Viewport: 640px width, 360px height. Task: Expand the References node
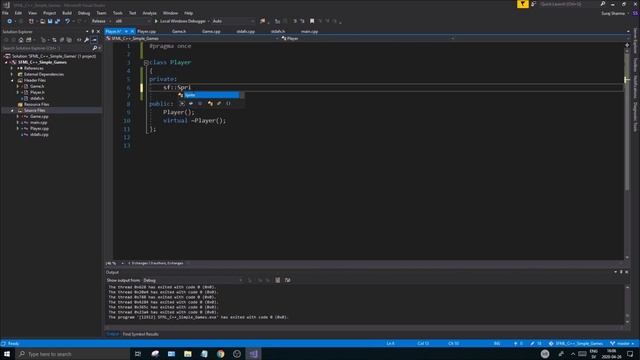(x=12, y=68)
